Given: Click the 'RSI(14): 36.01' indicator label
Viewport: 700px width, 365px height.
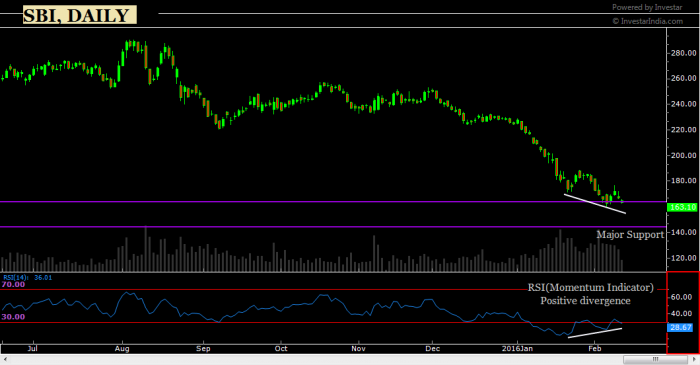Looking at the screenshot, I should click(x=28, y=278).
